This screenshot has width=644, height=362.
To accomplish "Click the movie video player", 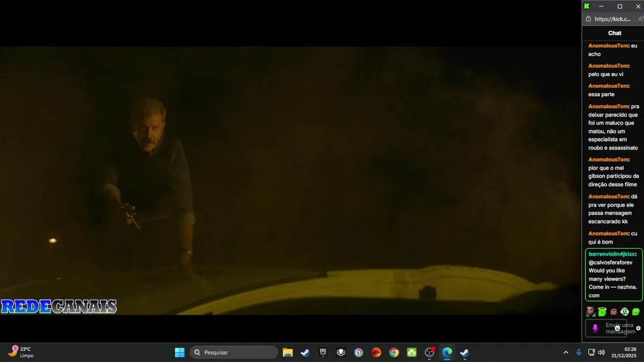I will [x=290, y=180].
